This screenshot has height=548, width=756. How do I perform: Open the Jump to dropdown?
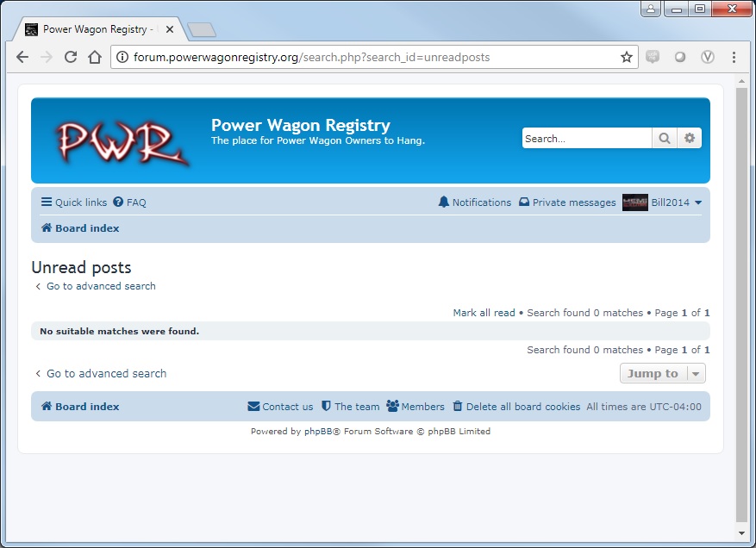[662, 373]
